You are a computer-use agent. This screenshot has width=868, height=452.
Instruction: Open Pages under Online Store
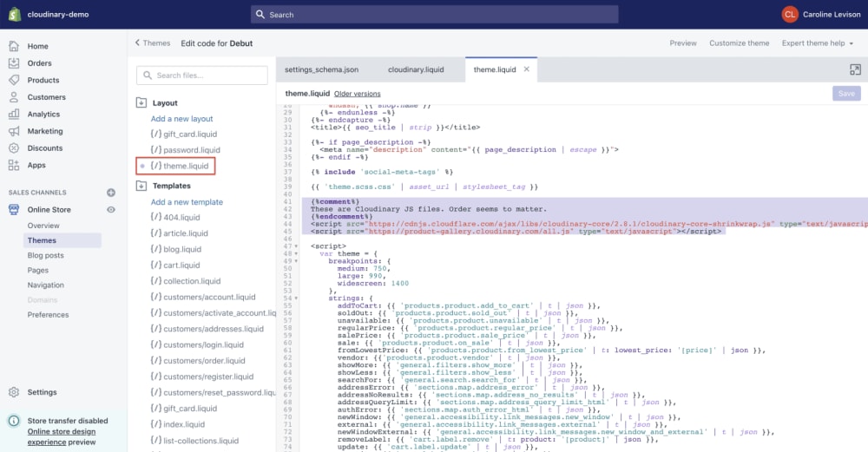pyautogui.click(x=37, y=271)
